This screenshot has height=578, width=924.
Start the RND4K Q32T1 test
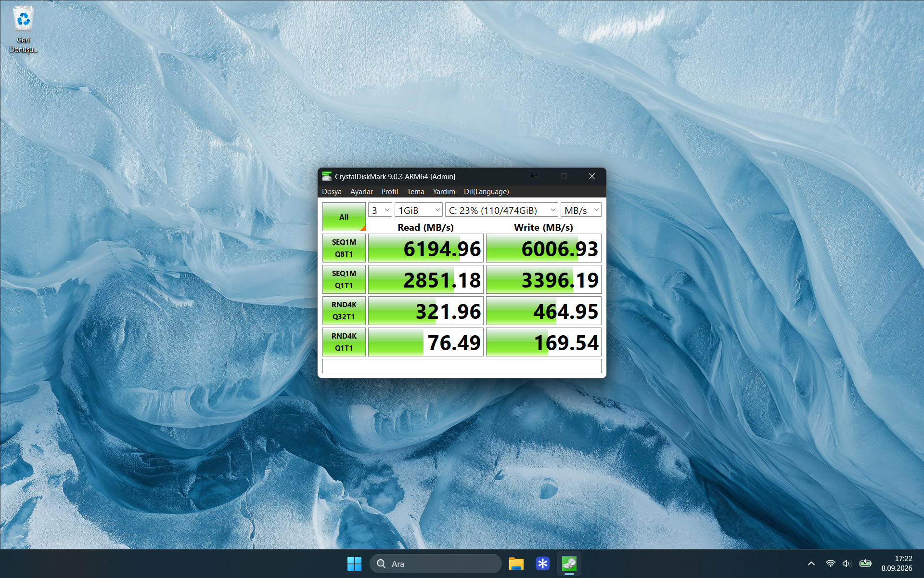[344, 311]
